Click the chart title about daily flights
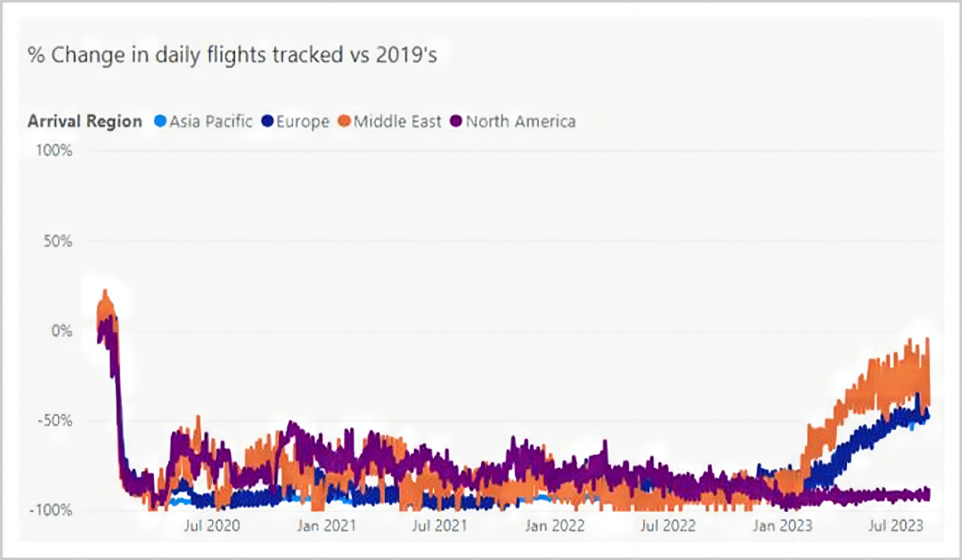Image resolution: width=962 pixels, height=560 pixels. [232, 53]
